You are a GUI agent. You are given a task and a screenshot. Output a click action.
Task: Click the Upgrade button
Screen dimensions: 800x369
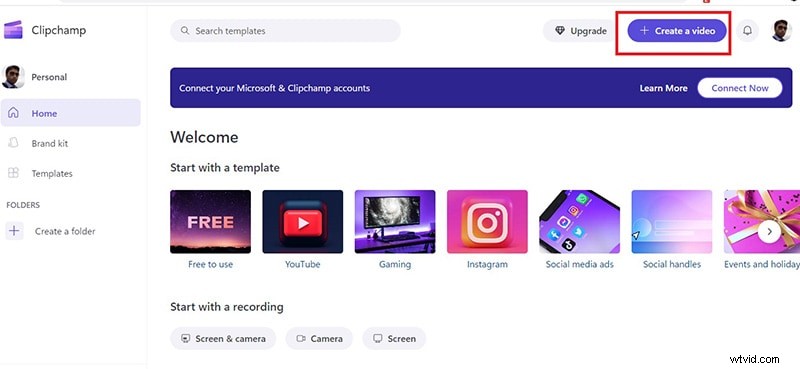pos(581,31)
